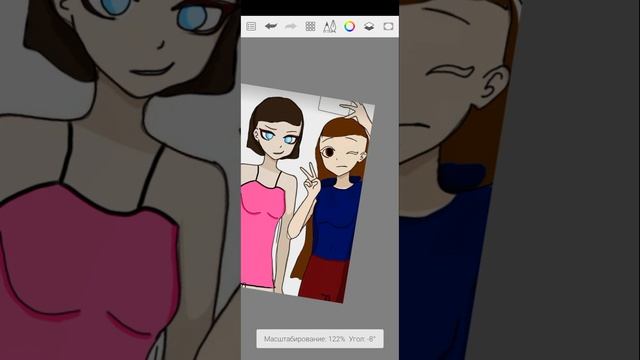Undo the last stroke

click(x=271, y=27)
